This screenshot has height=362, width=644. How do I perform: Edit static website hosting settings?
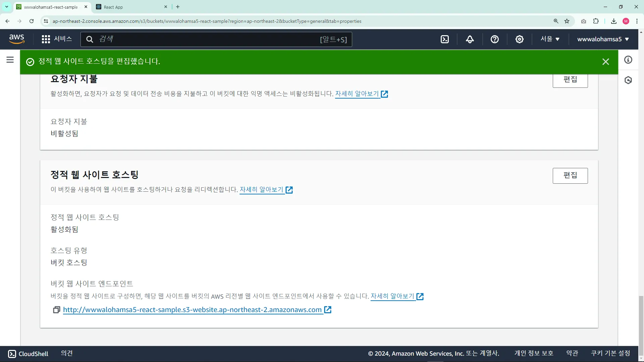click(x=570, y=175)
